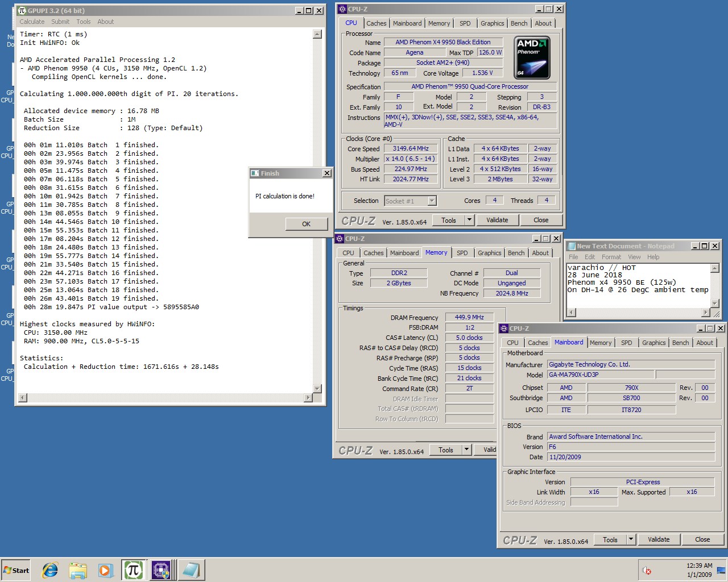This screenshot has height=582, width=728.
Task: Select Bench tab in Memory CPU-Z window
Action: (x=516, y=253)
